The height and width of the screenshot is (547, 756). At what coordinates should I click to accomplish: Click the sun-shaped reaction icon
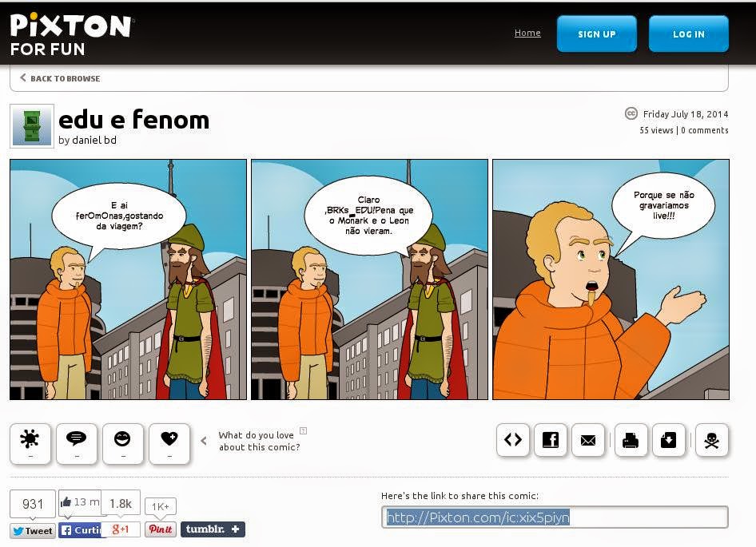(30, 444)
